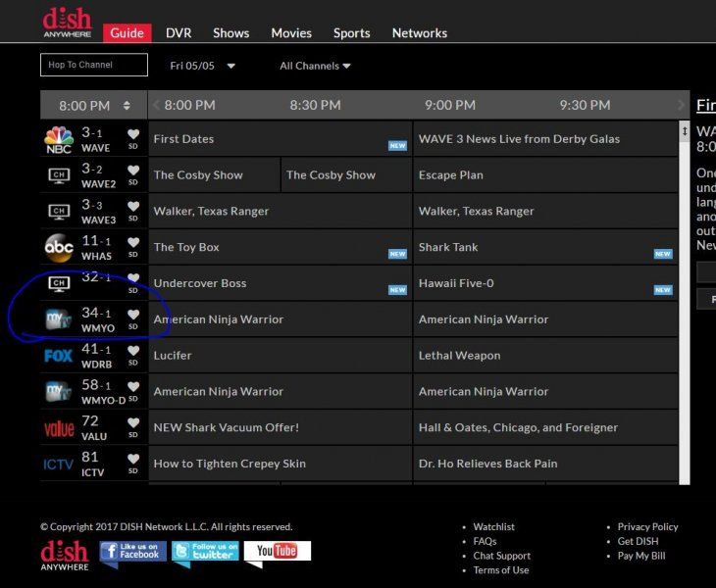Select How to Tighten Crepey Skin listing

(281, 463)
